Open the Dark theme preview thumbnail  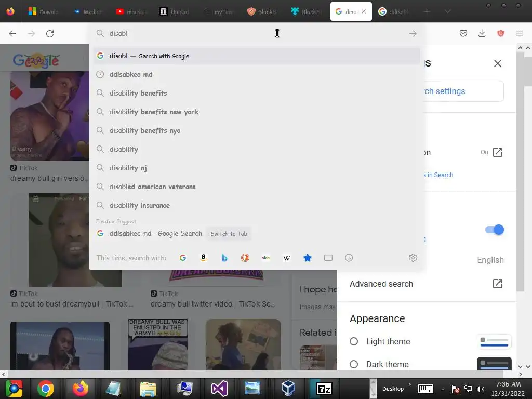tap(494, 364)
